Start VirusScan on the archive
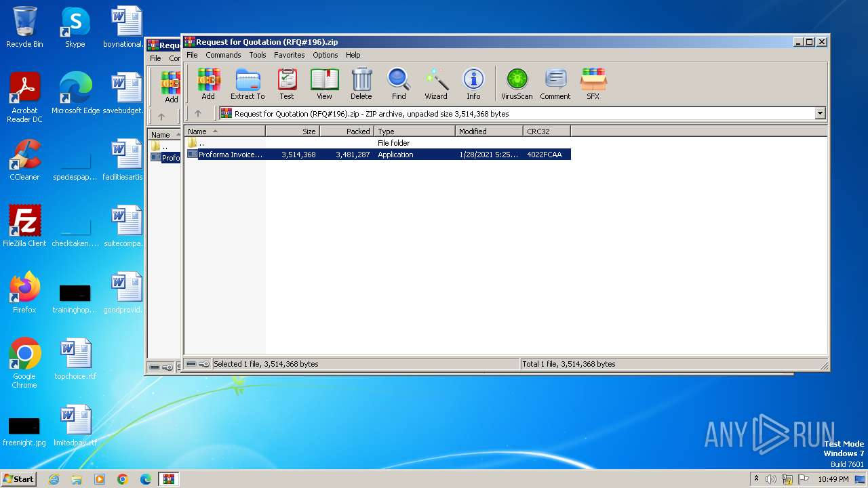 [x=517, y=84]
